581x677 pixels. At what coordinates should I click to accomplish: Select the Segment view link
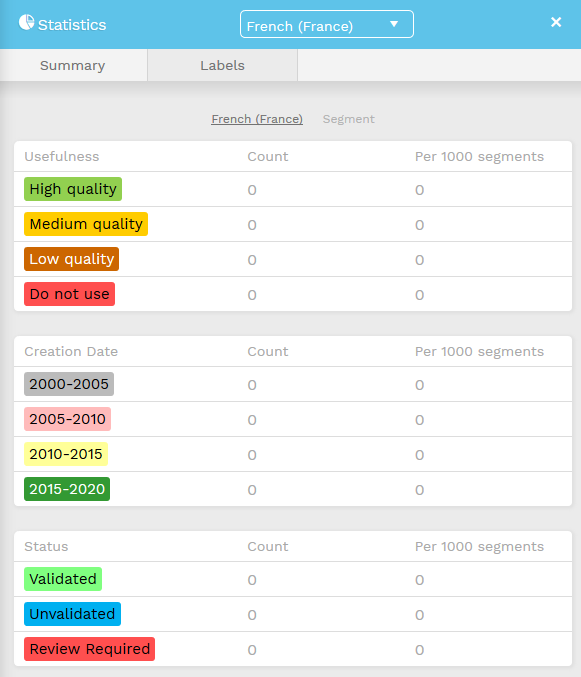coord(348,119)
